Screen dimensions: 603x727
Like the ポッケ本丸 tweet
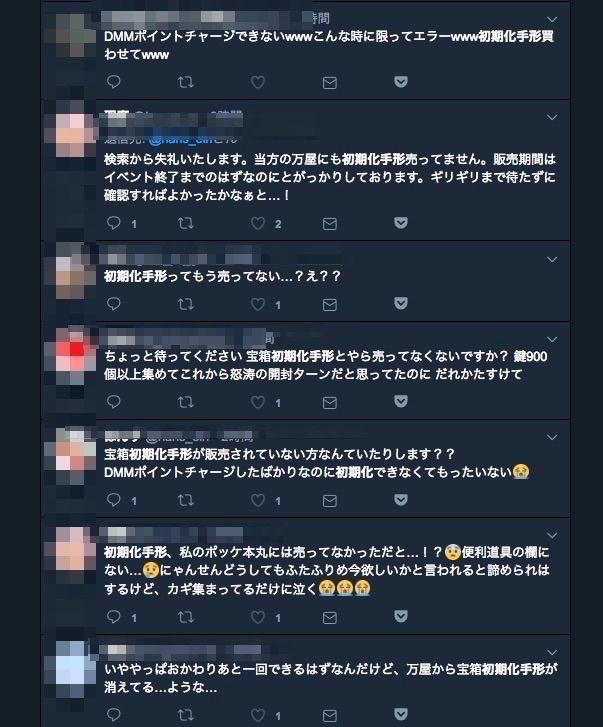[x=258, y=617]
